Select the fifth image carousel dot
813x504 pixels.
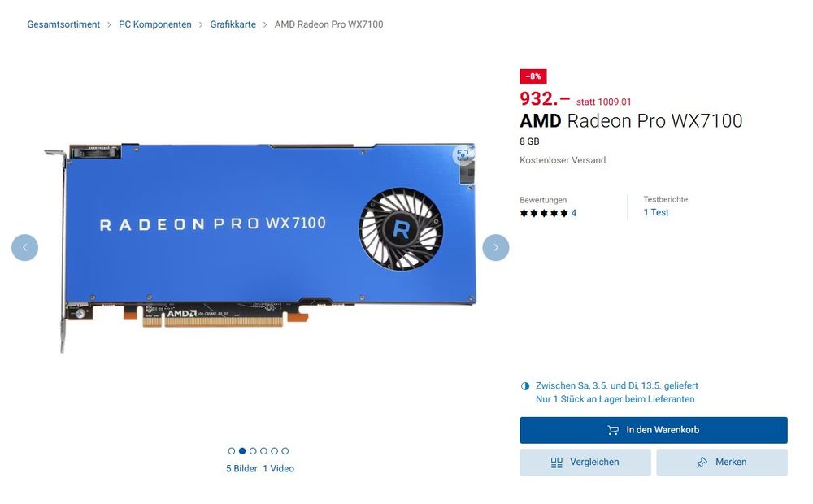tap(274, 451)
